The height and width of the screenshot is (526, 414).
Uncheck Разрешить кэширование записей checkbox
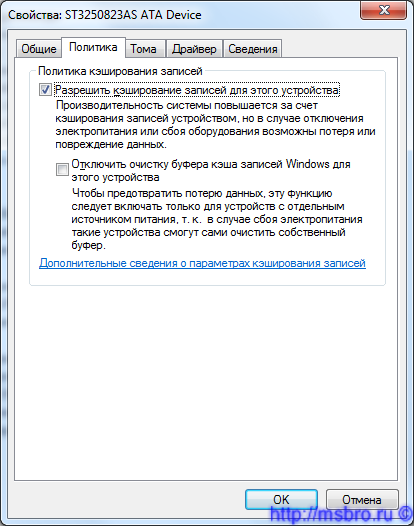[x=45, y=90]
